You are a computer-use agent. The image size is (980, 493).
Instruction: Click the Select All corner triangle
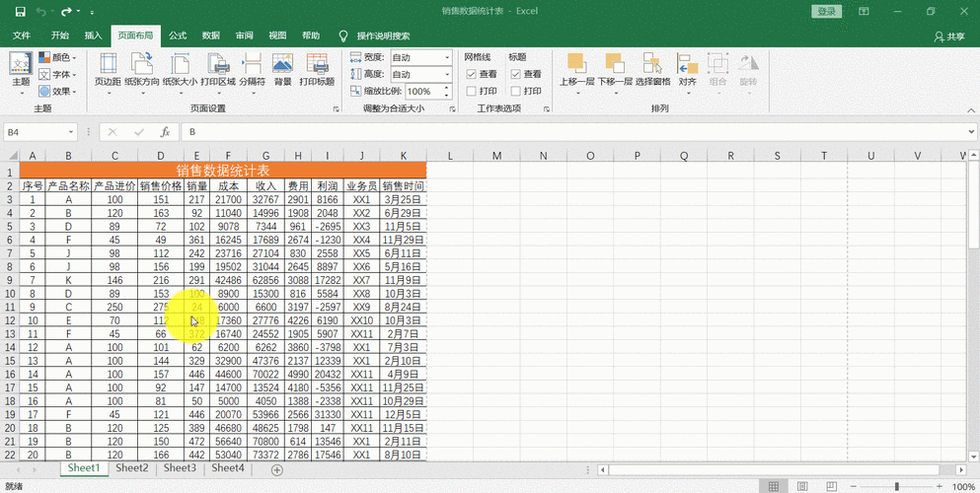click(x=12, y=156)
